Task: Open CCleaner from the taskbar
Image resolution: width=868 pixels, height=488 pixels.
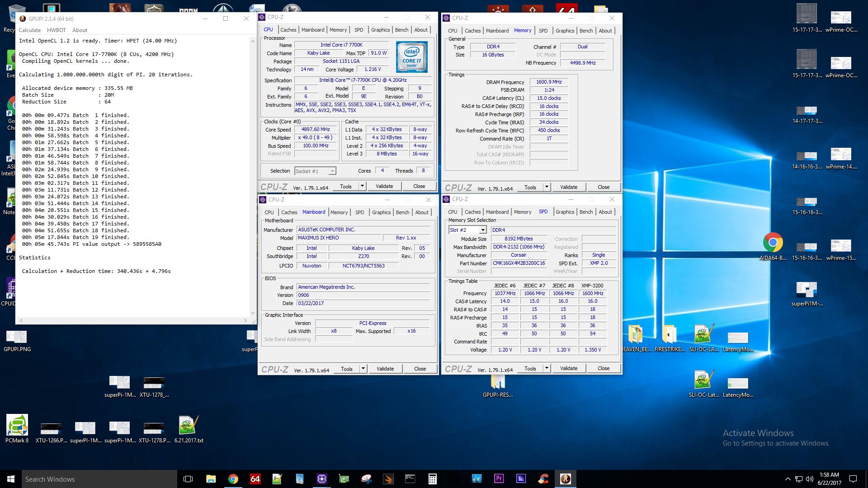Action: pyautogui.click(x=543, y=479)
